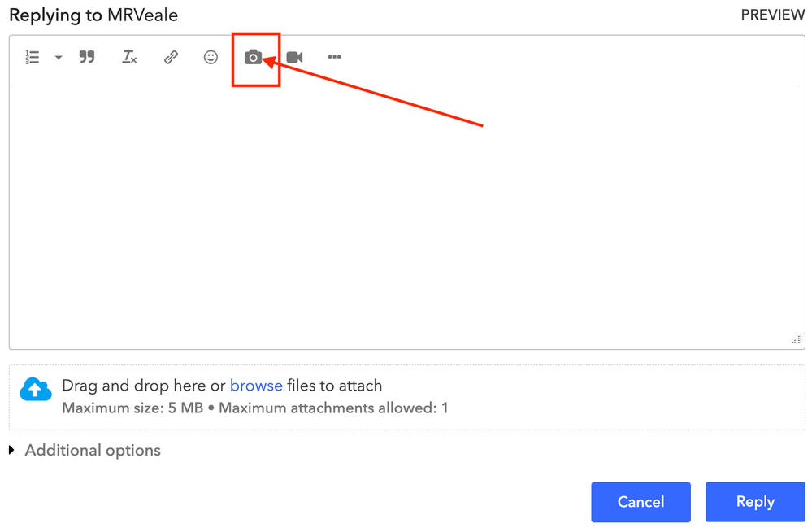This screenshot has width=812, height=528.
Task: Switch to the PREVIEW tab
Action: tap(772, 15)
